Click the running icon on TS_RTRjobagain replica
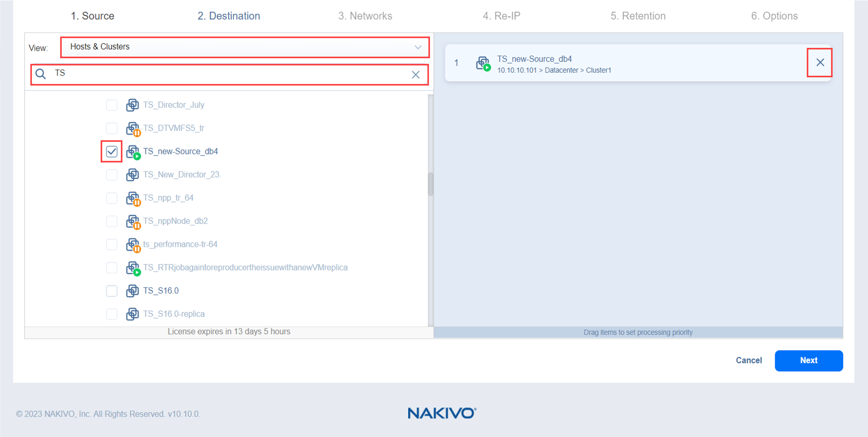This screenshot has height=437, width=868. (137, 272)
